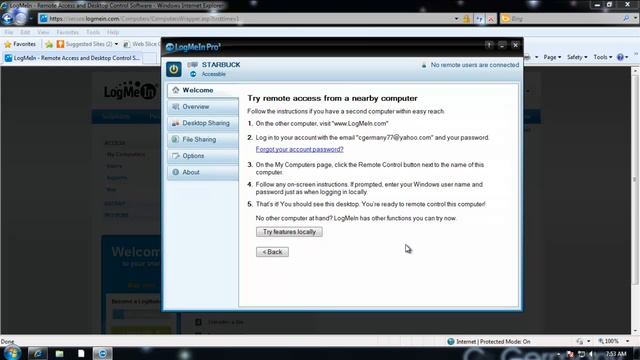
Task: Open the Page menu dropdown
Action: 552,57
